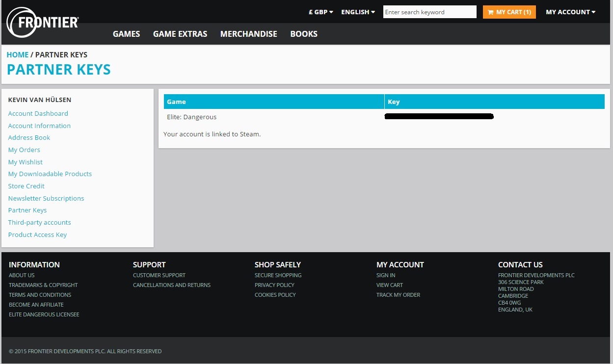The height and width of the screenshot is (364, 613).
Task: Focus the search keyword field
Action: tap(429, 12)
